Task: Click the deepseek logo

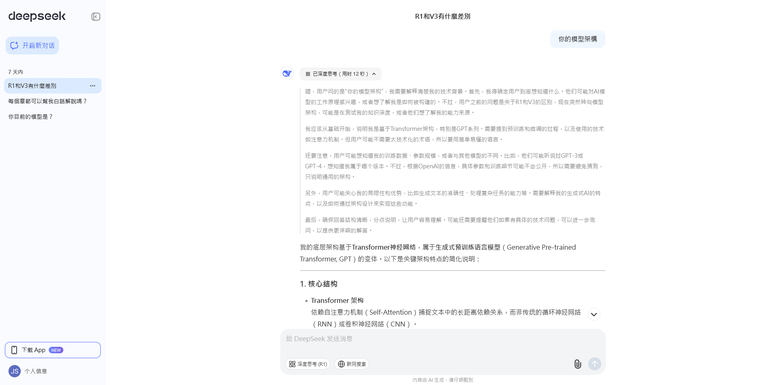Action: (x=37, y=16)
